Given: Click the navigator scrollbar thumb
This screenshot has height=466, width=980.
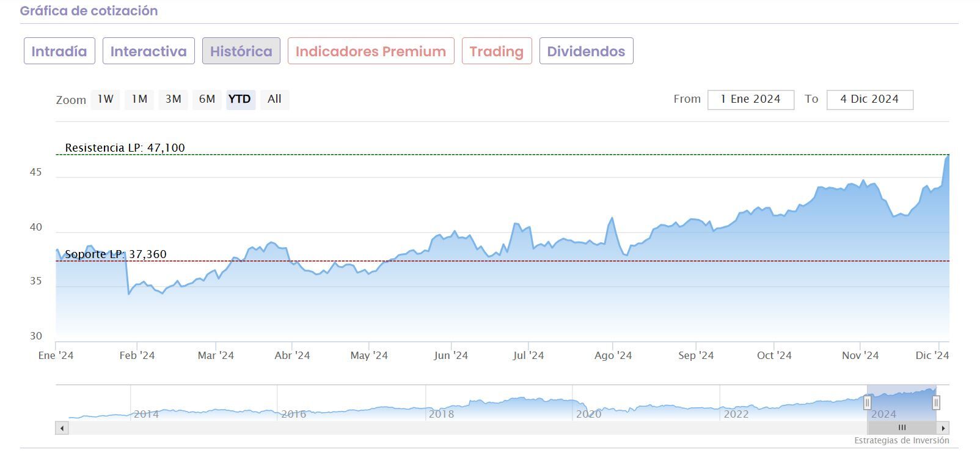Looking at the screenshot, I should (901, 428).
